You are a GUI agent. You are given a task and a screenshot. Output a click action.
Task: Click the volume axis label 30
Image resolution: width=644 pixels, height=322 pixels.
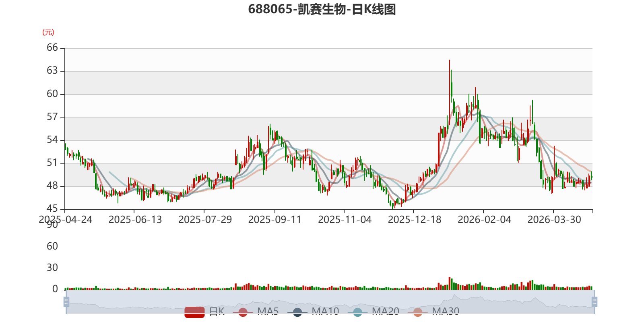[52, 267]
